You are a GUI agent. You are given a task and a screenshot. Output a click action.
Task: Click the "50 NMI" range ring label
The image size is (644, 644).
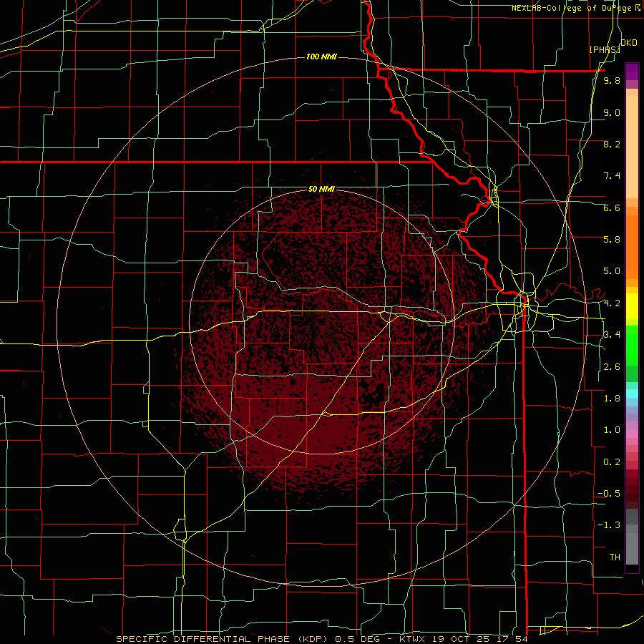321,190
